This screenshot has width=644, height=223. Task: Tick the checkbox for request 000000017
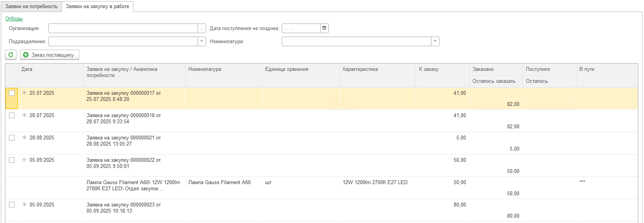(12, 93)
